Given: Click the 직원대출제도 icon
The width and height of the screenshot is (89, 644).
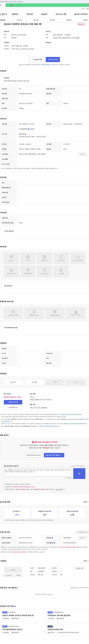Looking at the screenshot, I should (x=28, y=272).
